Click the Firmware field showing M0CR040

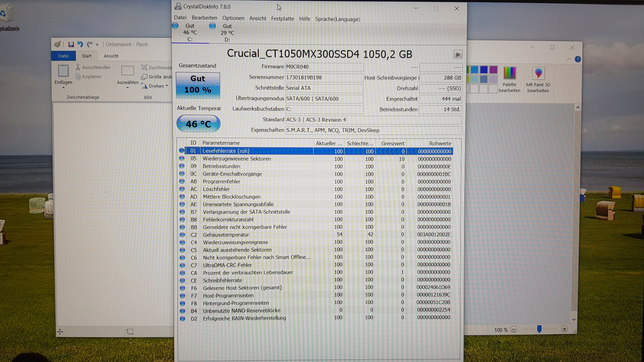click(x=324, y=67)
